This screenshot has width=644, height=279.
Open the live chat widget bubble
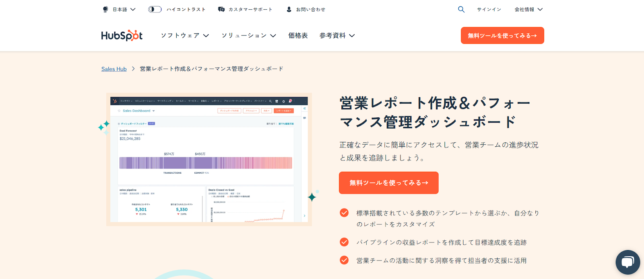[x=628, y=262]
